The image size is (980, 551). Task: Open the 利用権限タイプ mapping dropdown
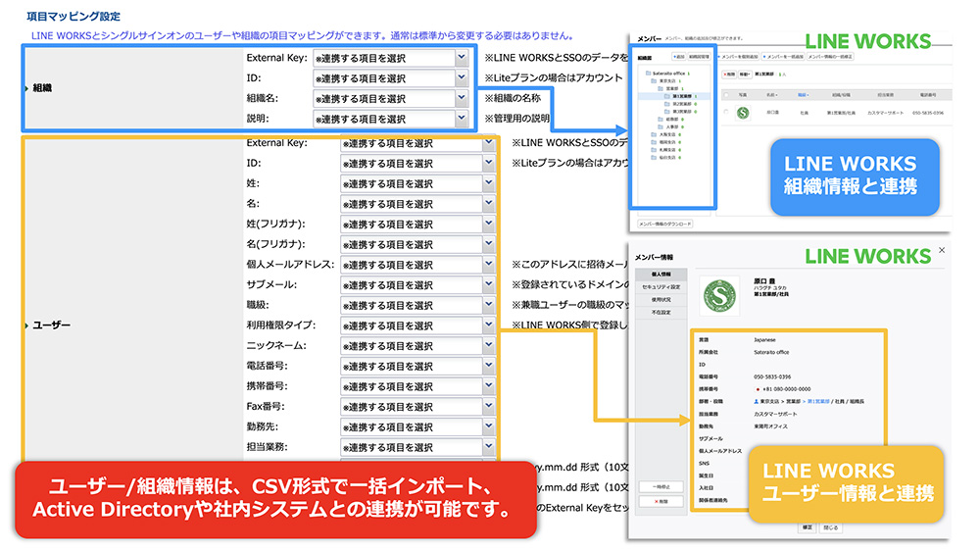click(x=418, y=326)
